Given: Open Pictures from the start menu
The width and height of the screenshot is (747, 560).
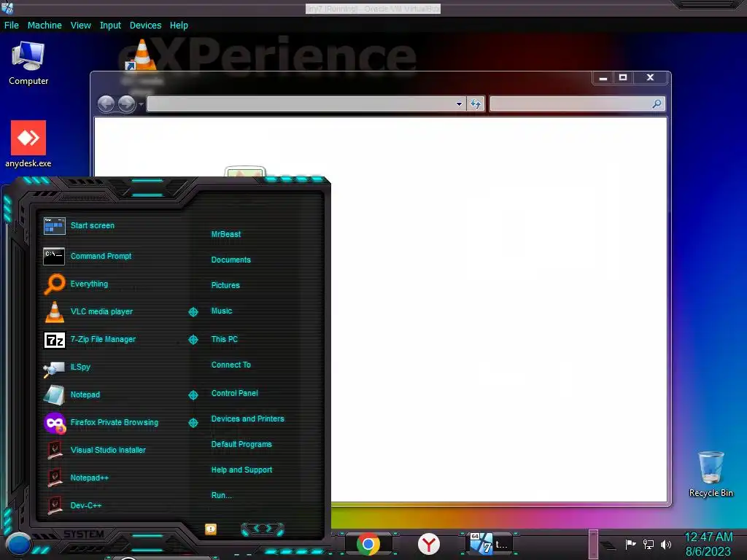Looking at the screenshot, I should pyautogui.click(x=225, y=285).
